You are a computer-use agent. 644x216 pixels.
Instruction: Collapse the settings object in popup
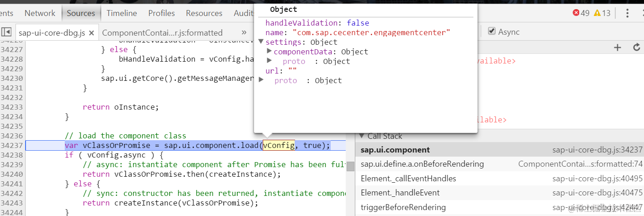pyautogui.click(x=261, y=42)
